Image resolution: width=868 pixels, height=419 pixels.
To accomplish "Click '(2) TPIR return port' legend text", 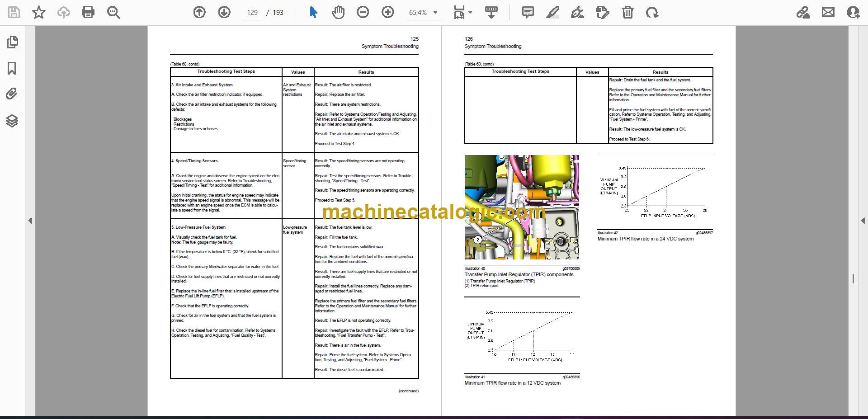I will click(481, 286).
